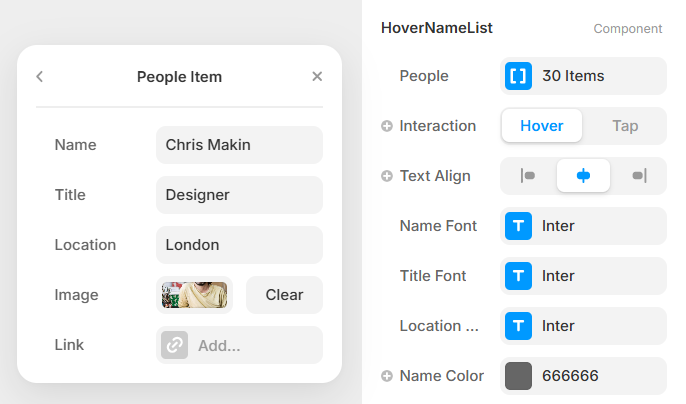Click the array icon beside 30 Items

tap(518, 76)
